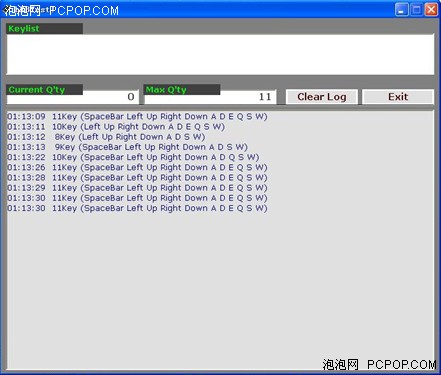Select the log entry at 01:13:09
Screen dimensions: 441x375
[x=137, y=117]
